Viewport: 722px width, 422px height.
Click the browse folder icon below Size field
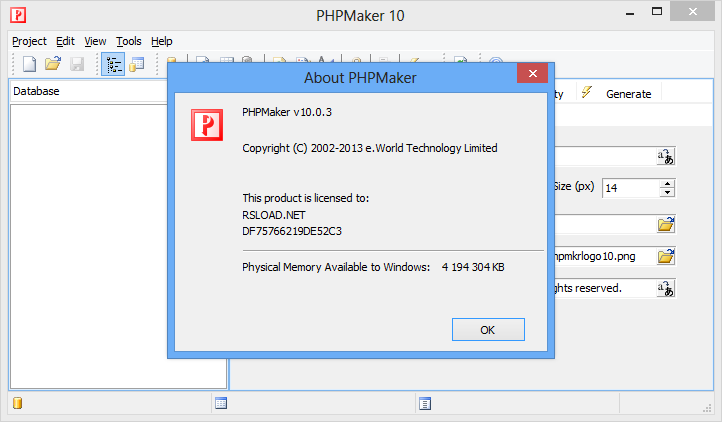pyautogui.click(x=666, y=224)
